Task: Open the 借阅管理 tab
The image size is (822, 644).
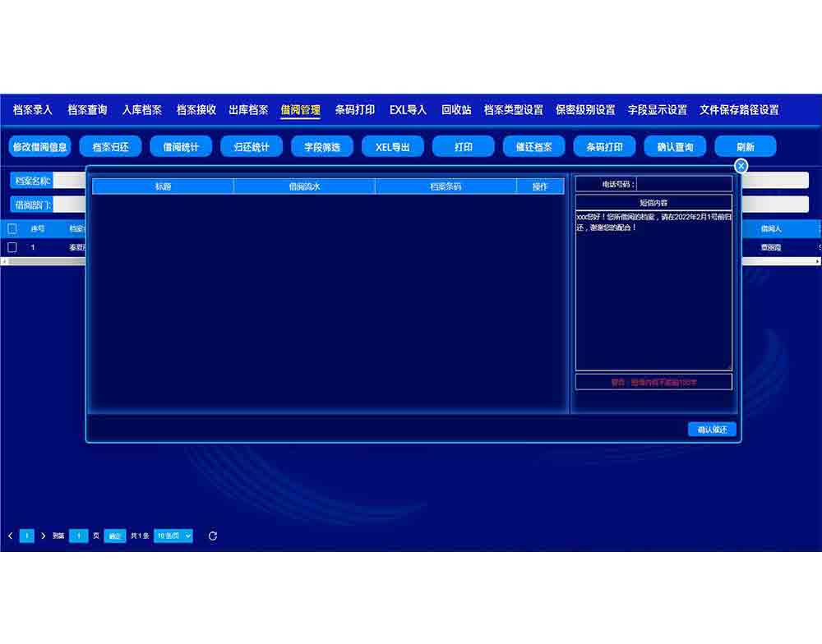Action: (300, 110)
